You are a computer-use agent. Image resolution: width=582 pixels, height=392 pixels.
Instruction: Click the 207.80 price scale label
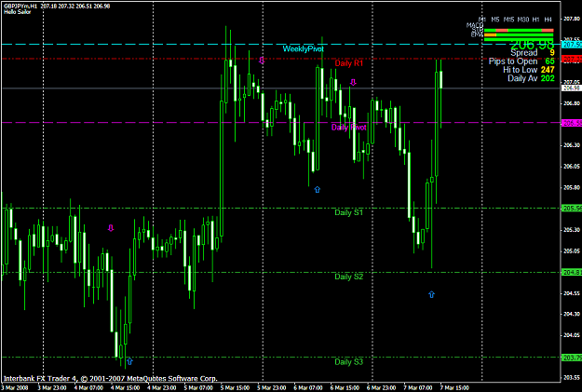(x=572, y=19)
